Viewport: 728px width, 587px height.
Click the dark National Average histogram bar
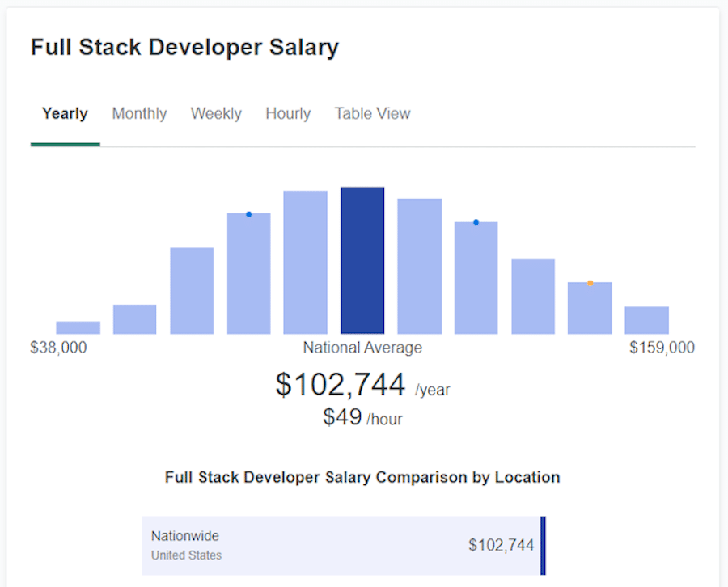point(362,259)
